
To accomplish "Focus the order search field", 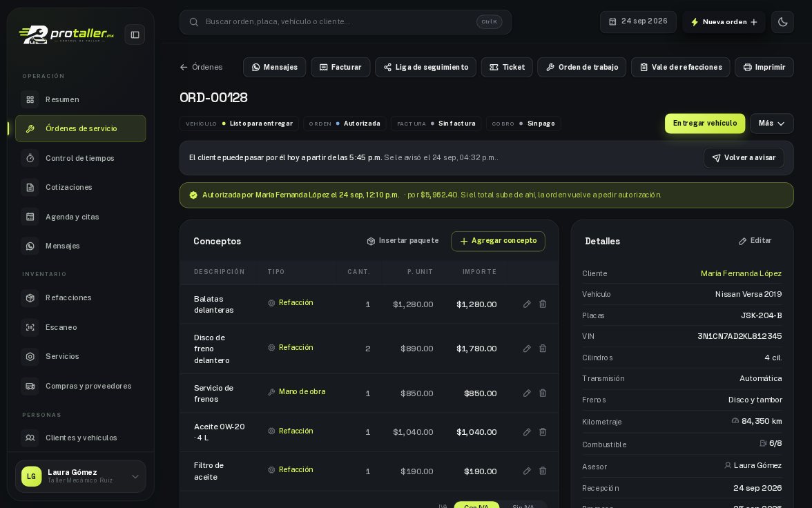I will (345, 22).
